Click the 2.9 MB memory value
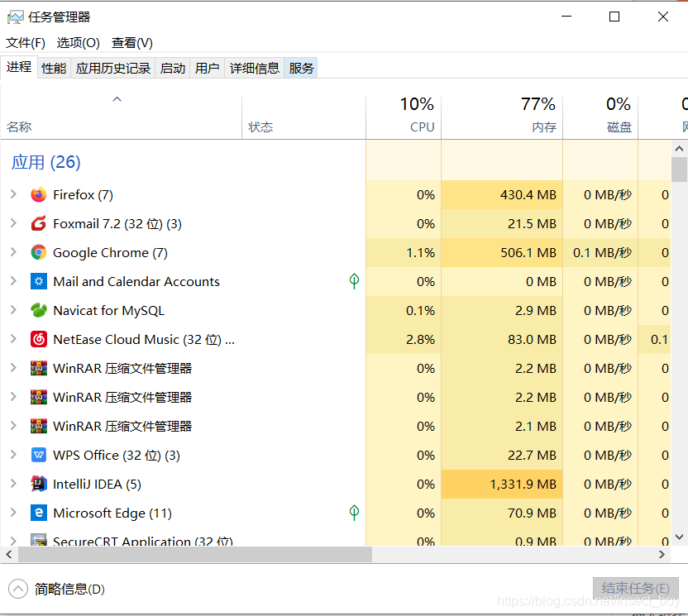Screen dimensions: 688x616 click(536, 310)
